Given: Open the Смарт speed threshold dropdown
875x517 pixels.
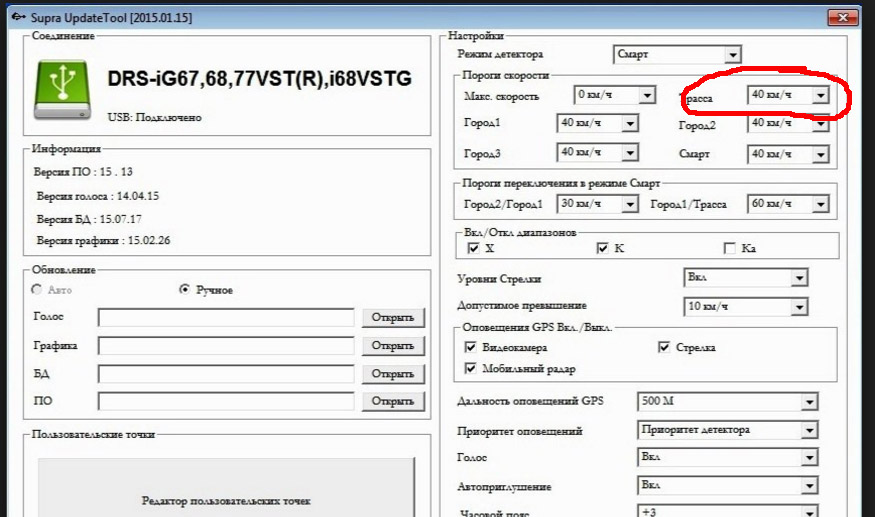Looking at the screenshot, I should 788,154.
